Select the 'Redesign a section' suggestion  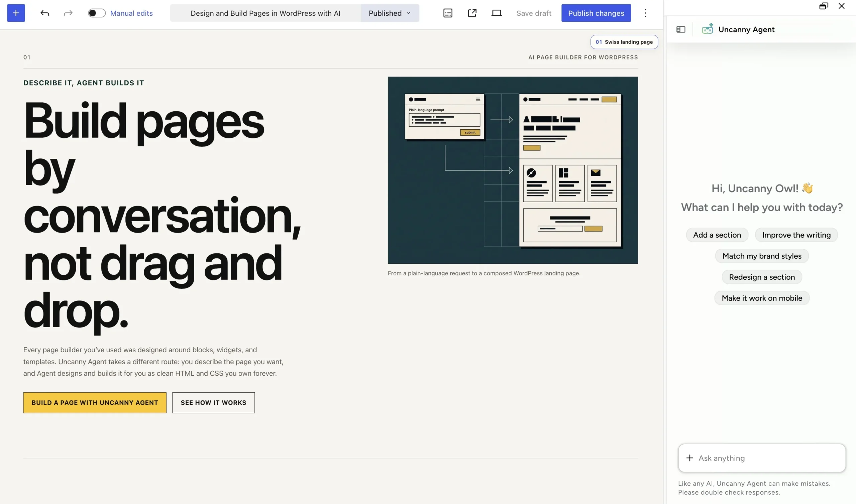point(762,277)
